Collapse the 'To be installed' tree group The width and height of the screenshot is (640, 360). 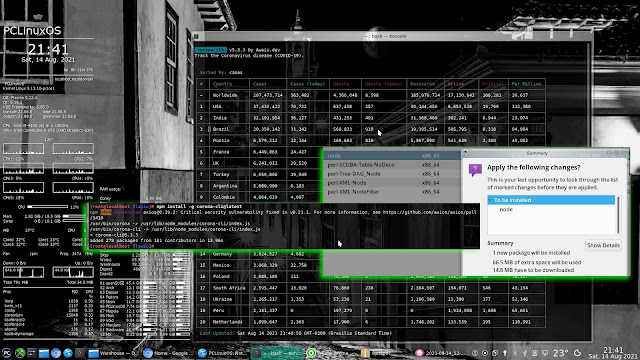pyautogui.click(x=491, y=200)
